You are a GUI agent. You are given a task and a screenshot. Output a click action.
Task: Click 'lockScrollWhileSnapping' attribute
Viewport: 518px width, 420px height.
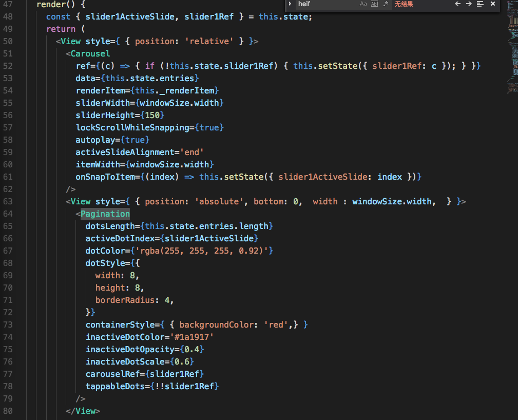[132, 127]
